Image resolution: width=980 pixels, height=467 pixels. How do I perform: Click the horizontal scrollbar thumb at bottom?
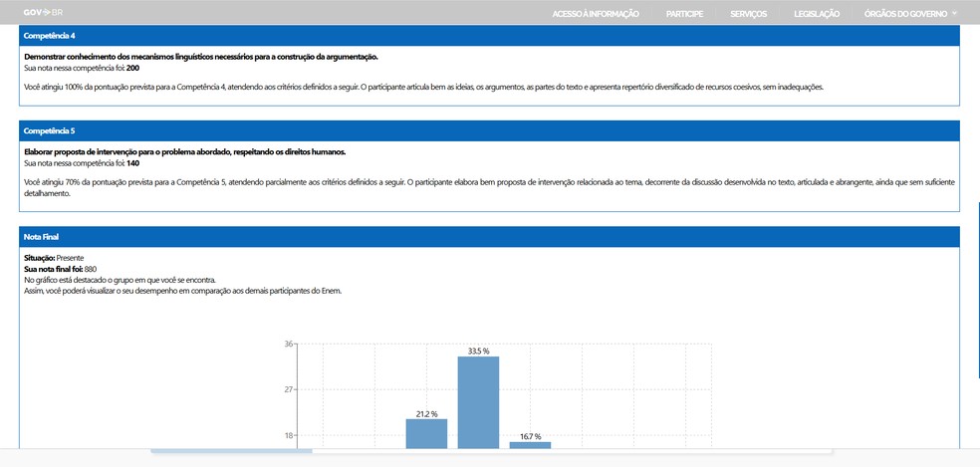pos(231,451)
